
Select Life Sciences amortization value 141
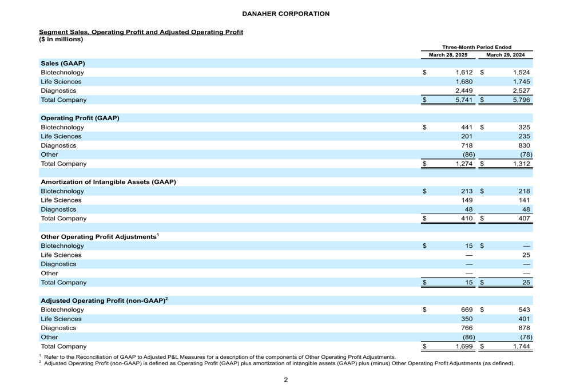[525, 200]
